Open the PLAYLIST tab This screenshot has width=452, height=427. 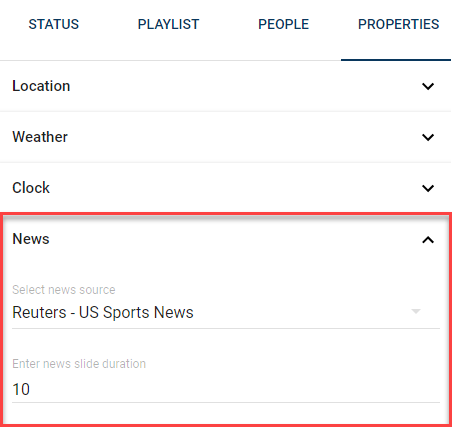point(168,24)
